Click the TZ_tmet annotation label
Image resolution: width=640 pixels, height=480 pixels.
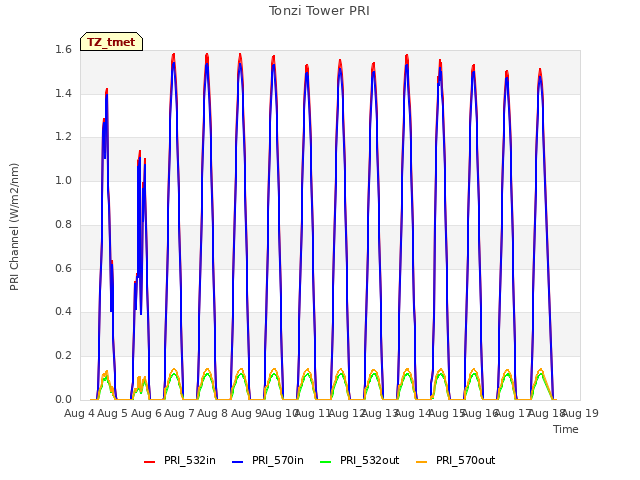tap(111, 42)
